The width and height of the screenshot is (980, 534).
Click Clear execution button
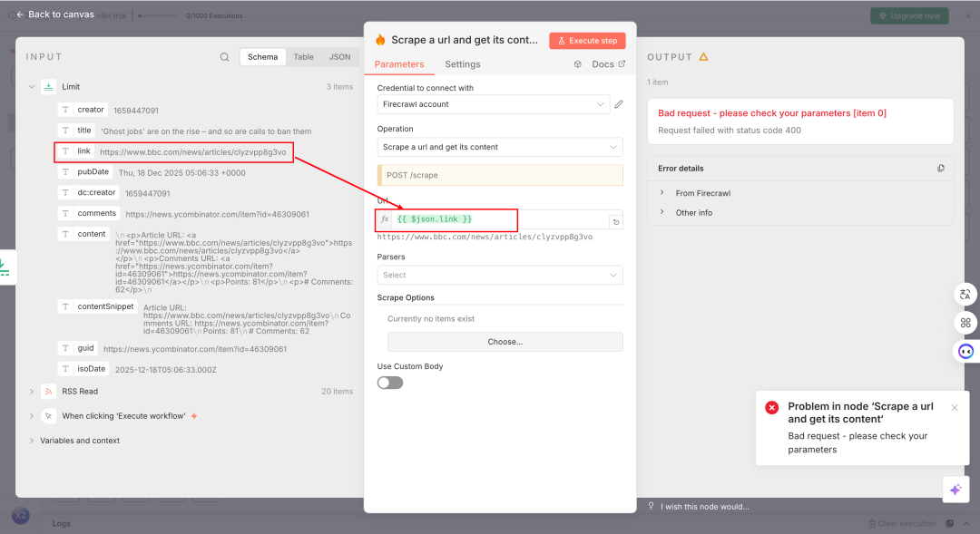coord(902,523)
